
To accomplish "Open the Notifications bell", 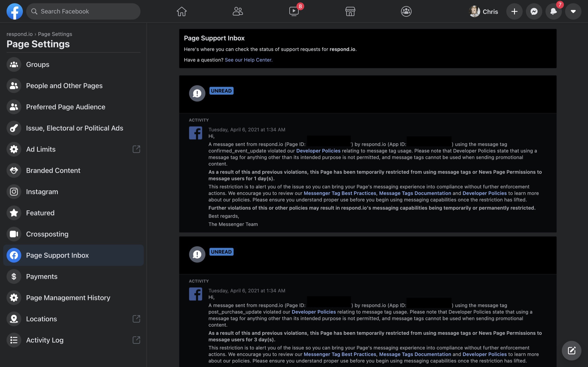I will coord(553,11).
